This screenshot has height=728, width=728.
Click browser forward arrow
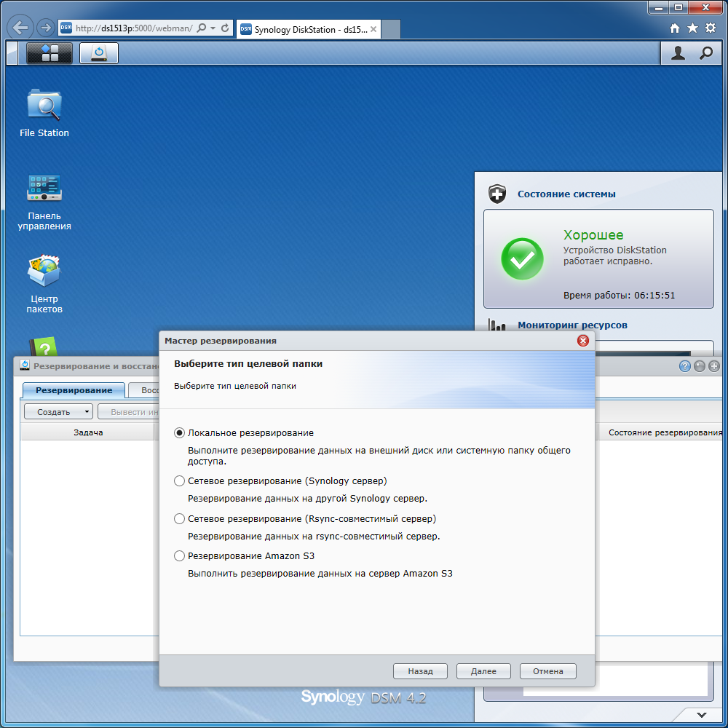pyautogui.click(x=45, y=28)
